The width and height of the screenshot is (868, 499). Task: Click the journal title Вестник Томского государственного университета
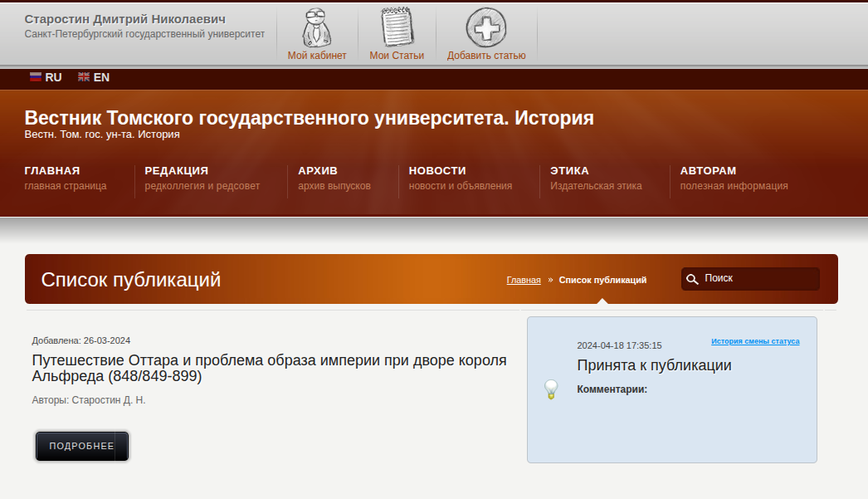point(309,118)
